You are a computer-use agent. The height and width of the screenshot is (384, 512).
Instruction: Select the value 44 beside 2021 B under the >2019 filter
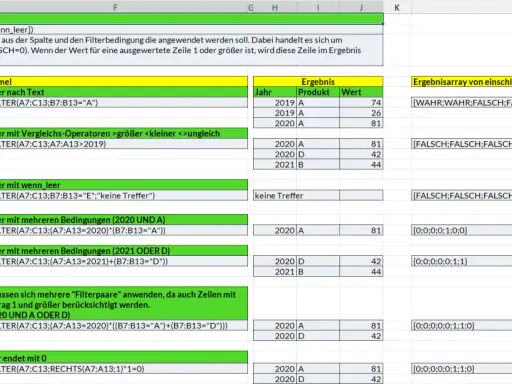point(361,165)
